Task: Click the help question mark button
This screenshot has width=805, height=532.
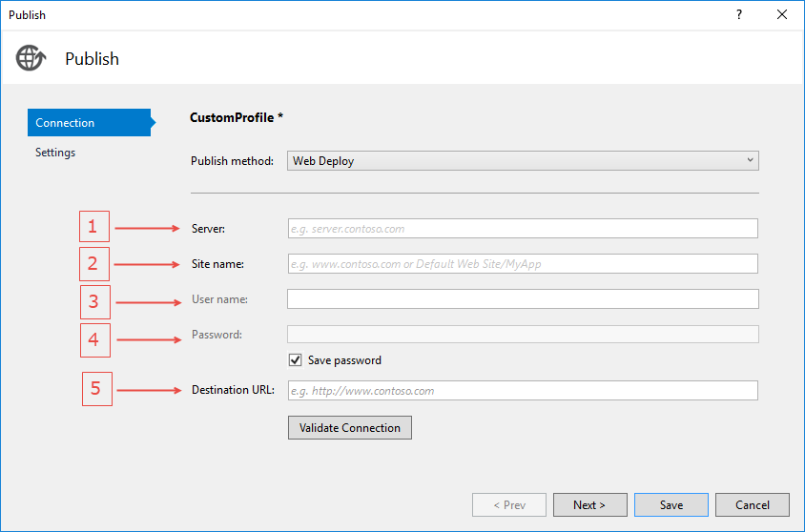Action: [739, 15]
